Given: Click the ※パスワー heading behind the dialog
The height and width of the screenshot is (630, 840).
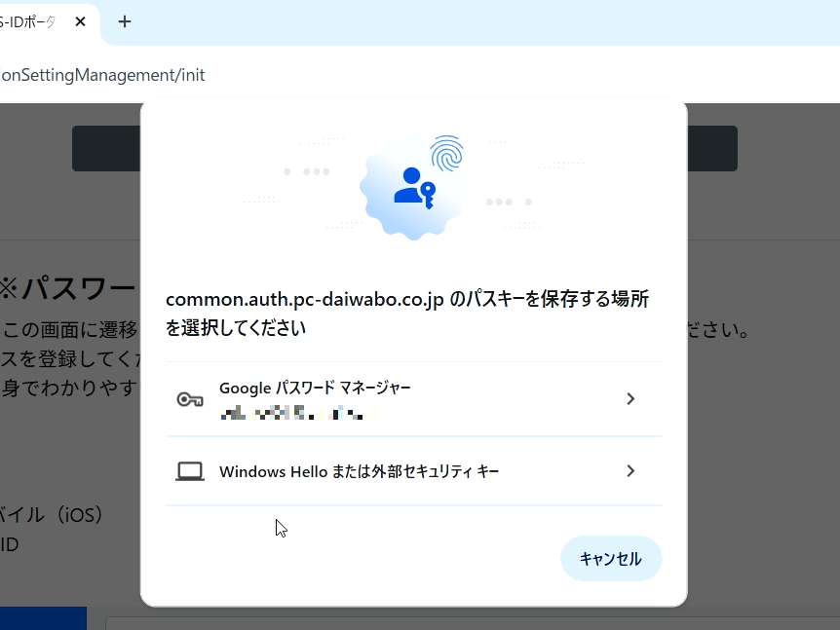Looking at the screenshot, I should [x=68, y=289].
